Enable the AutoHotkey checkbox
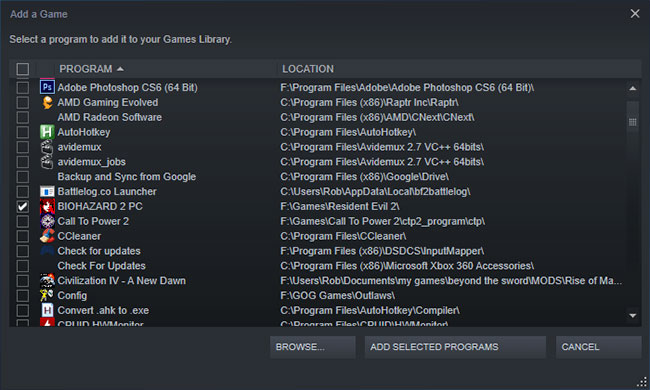650x390 pixels. pos(23,132)
